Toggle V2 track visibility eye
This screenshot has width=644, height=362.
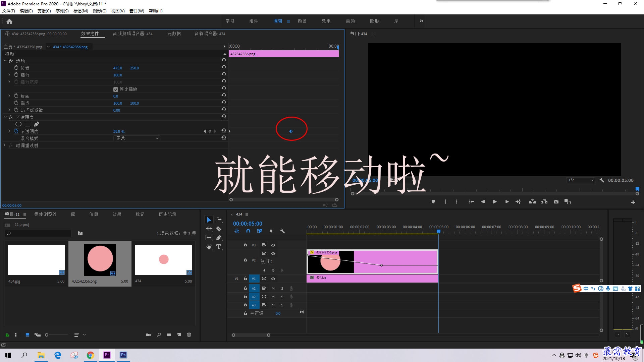[x=273, y=253]
